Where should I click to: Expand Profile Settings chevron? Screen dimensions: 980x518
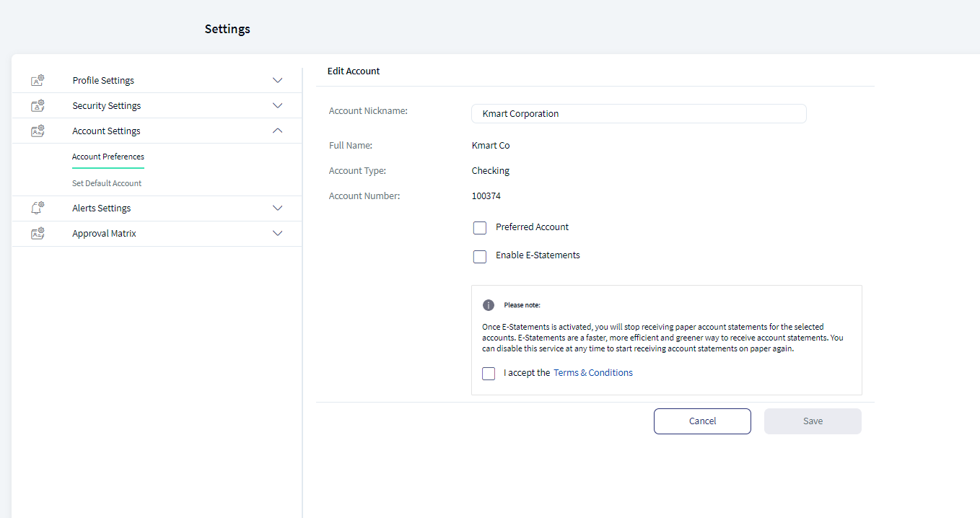(x=278, y=80)
